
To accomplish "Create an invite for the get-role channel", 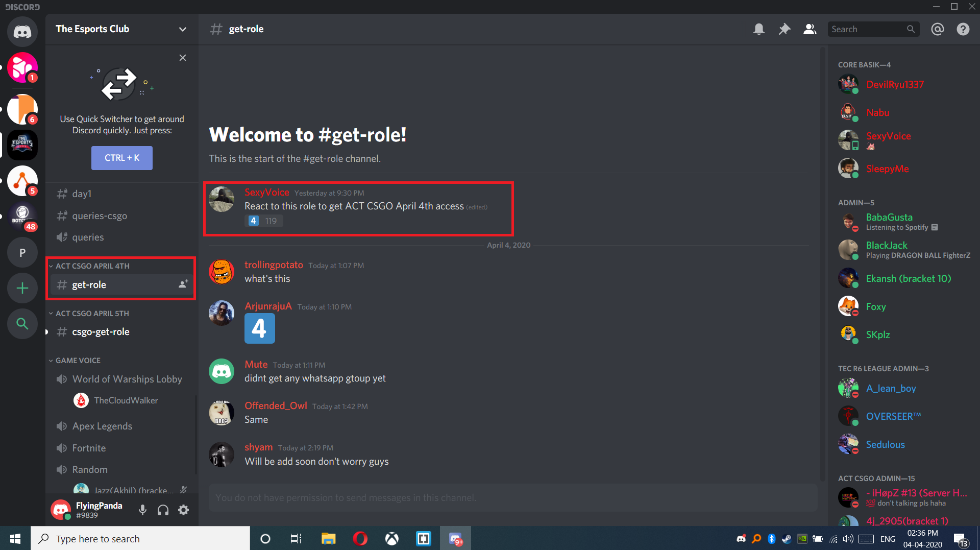I will [182, 284].
